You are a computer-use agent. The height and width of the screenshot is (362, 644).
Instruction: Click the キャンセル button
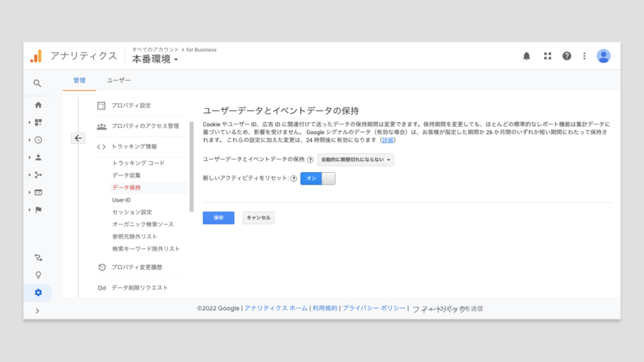[258, 217]
